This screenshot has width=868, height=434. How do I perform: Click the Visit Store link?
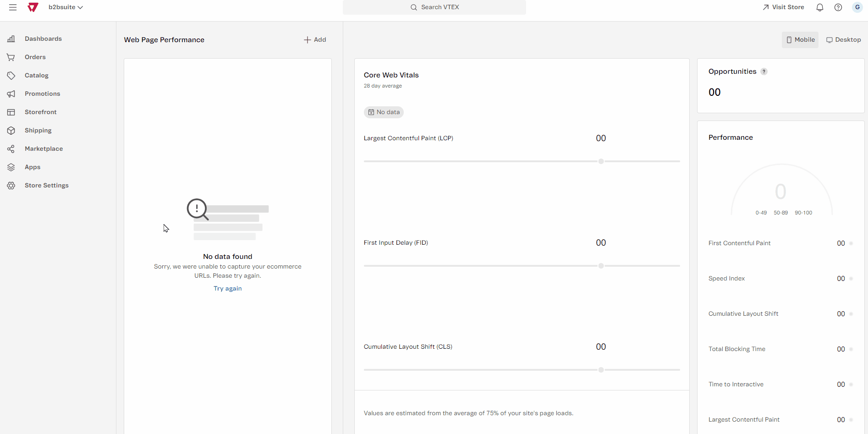(783, 7)
